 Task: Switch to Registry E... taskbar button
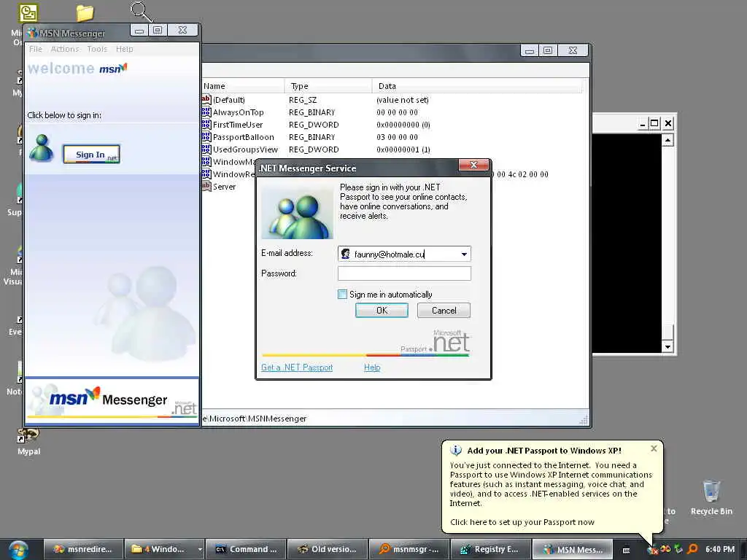491,549
